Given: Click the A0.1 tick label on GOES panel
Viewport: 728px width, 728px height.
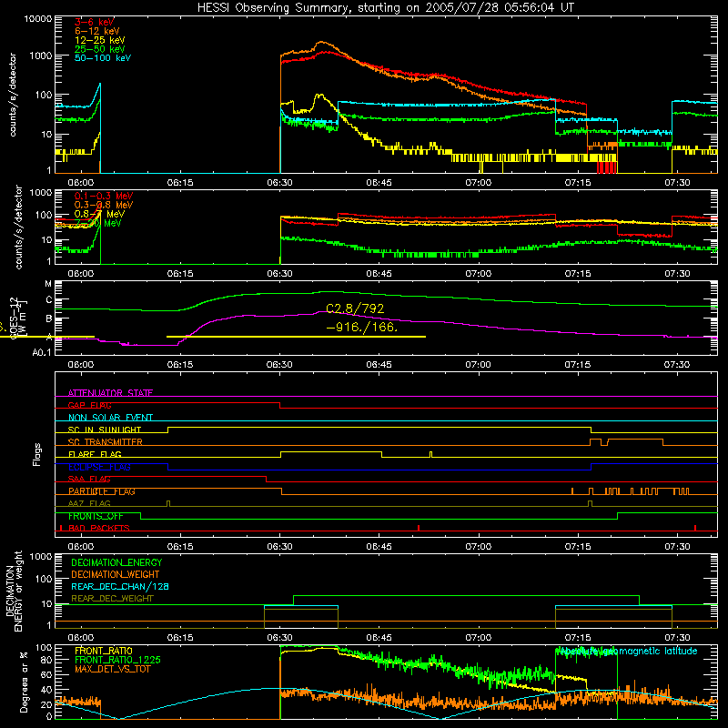Looking at the screenshot, I should point(42,352).
